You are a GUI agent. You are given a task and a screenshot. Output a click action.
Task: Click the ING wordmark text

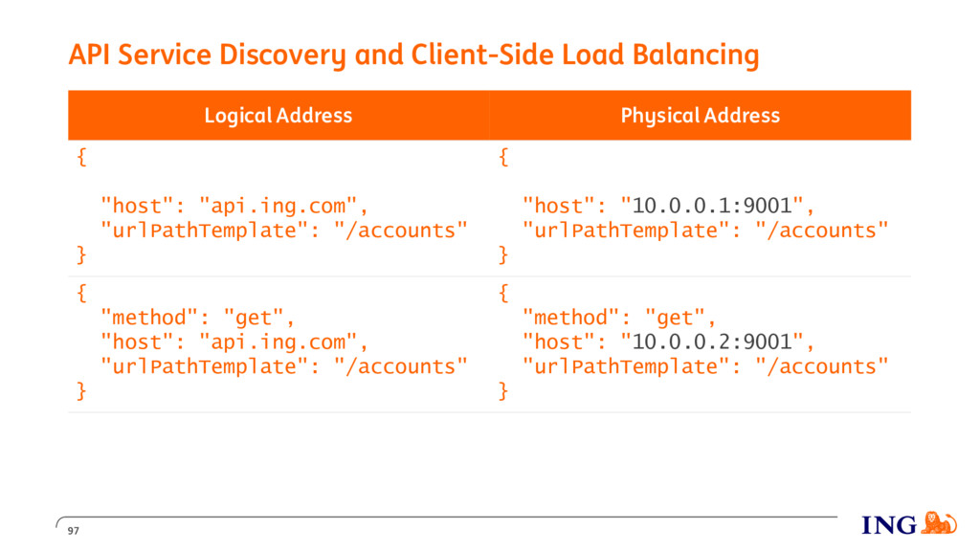tap(889, 525)
